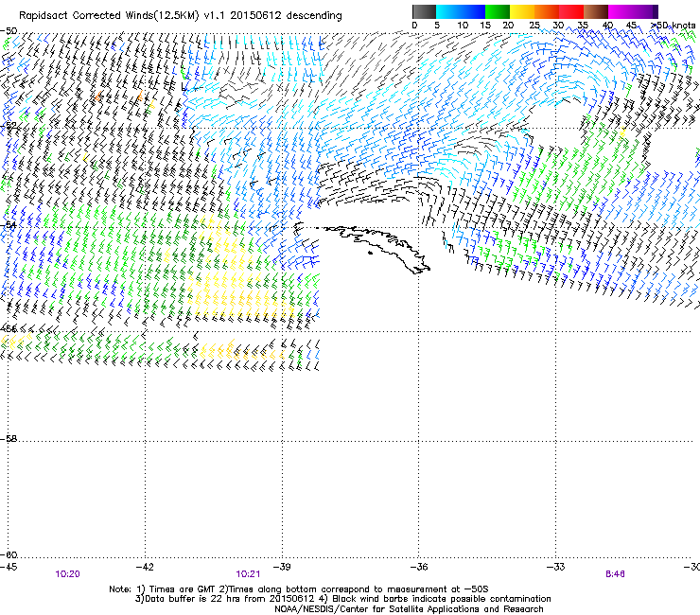
Task: Click the ">50 knots" legend label
Action: [674, 26]
